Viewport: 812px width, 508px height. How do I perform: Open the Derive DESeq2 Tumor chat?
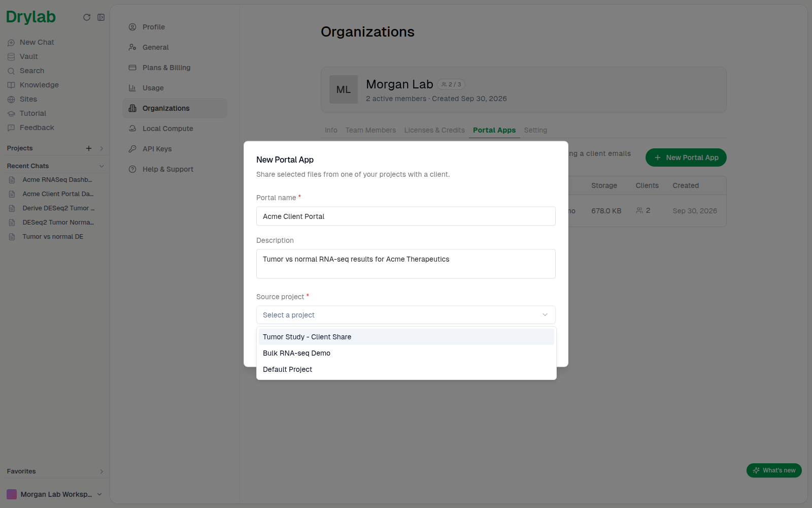pos(57,208)
